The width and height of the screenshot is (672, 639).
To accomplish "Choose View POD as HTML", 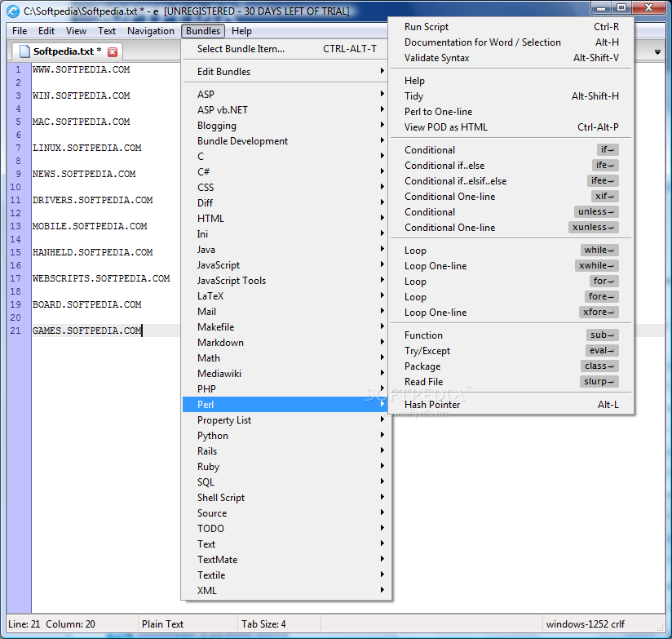I will 511,127.
